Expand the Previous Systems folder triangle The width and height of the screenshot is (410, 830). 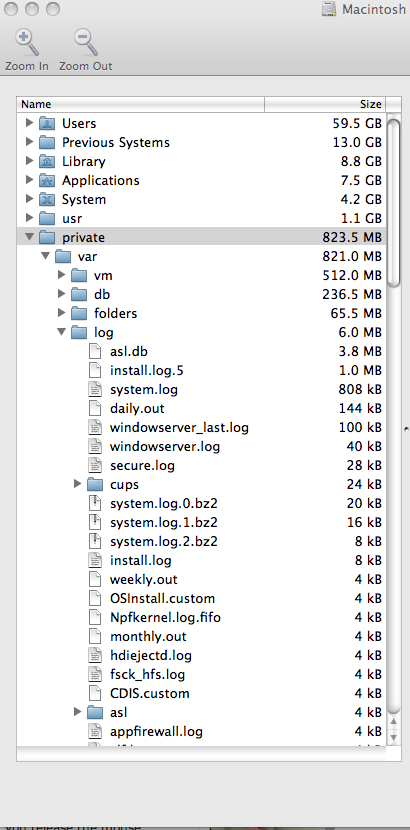pyautogui.click(x=30, y=142)
